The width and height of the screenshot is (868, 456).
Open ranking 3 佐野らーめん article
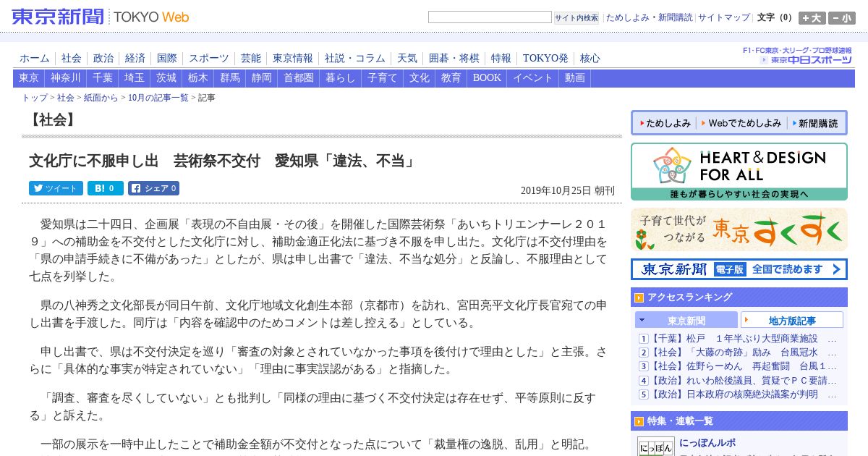743,366
